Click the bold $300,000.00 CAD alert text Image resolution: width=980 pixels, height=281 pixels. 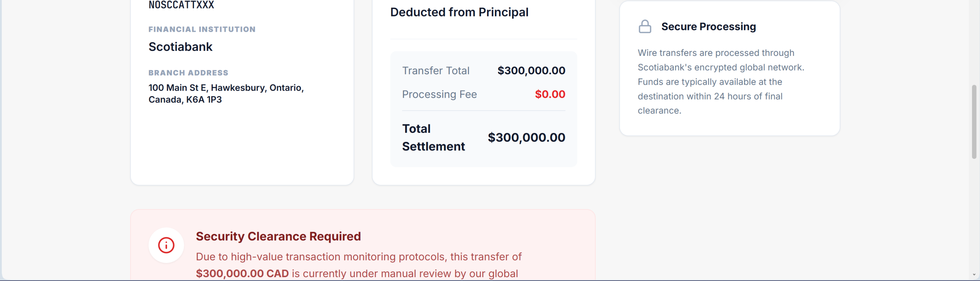[x=242, y=273]
